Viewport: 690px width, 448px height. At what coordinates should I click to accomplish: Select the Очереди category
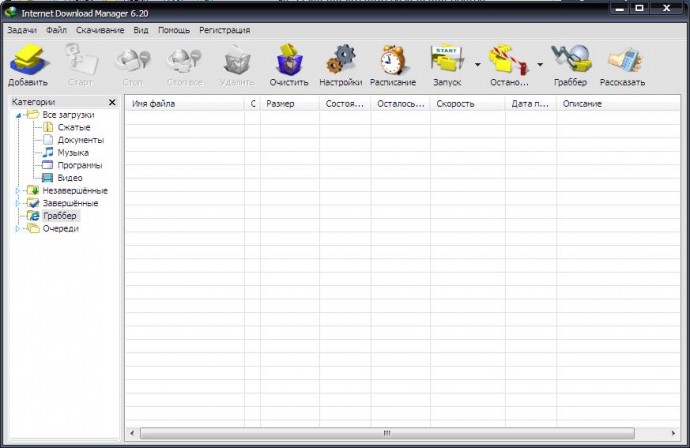(x=61, y=228)
